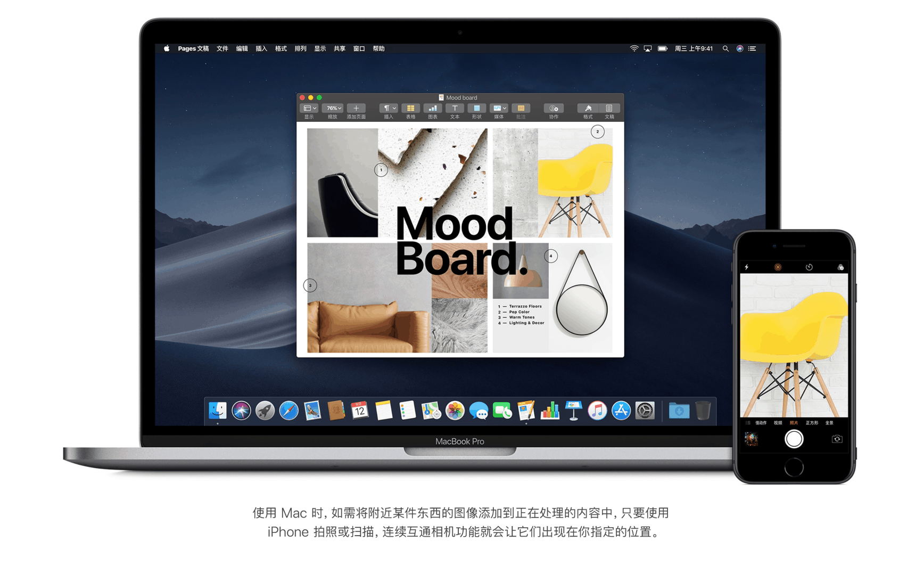Open the 编辑 menu
924x574 pixels.
point(242,48)
